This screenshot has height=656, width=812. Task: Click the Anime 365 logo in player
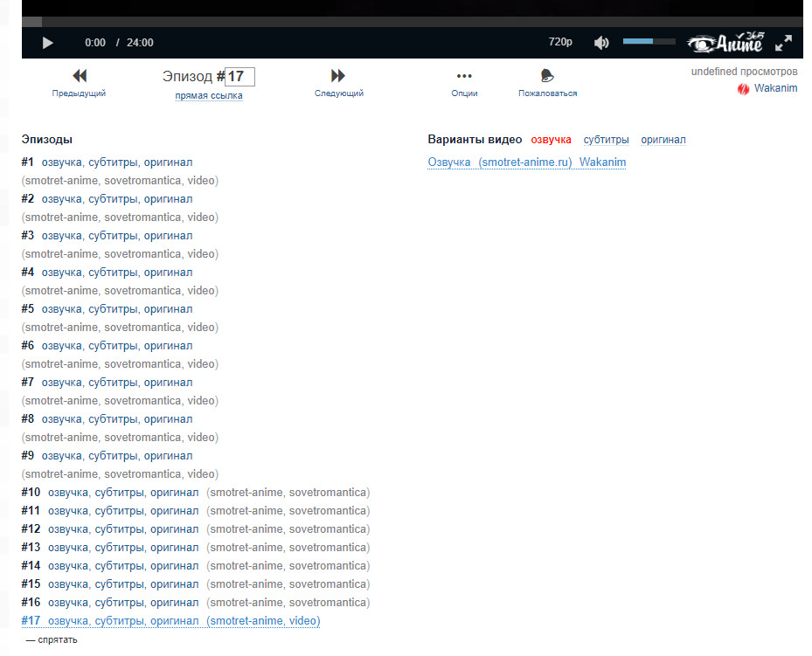tap(725, 43)
